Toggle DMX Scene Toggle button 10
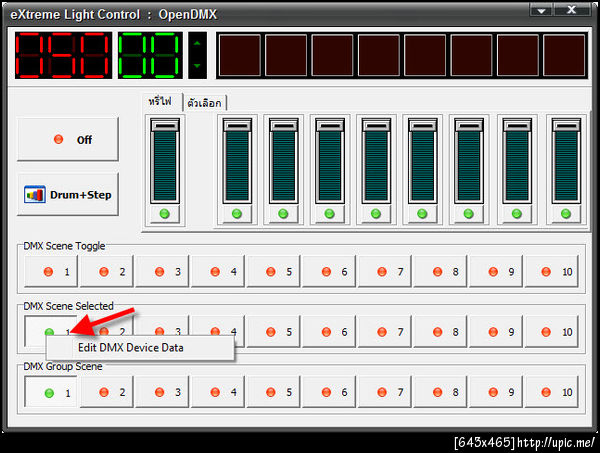This screenshot has height=453, width=600. coord(551,272)
